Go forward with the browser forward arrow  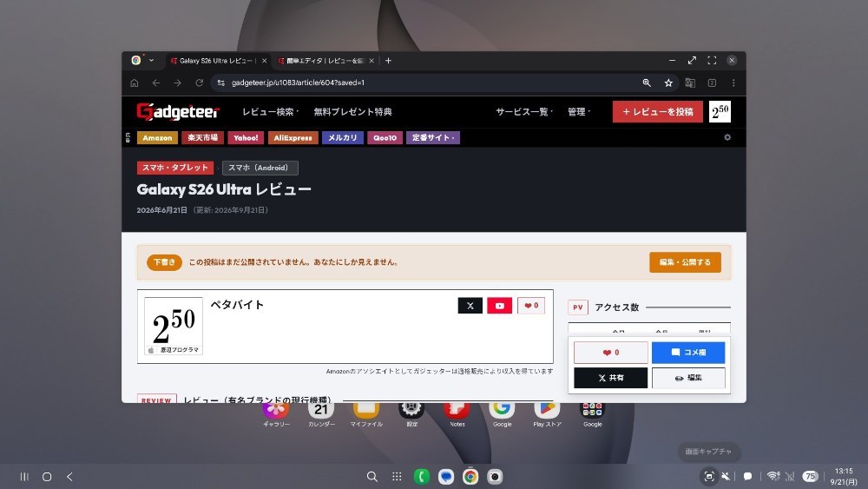click(x=178, y=83)
